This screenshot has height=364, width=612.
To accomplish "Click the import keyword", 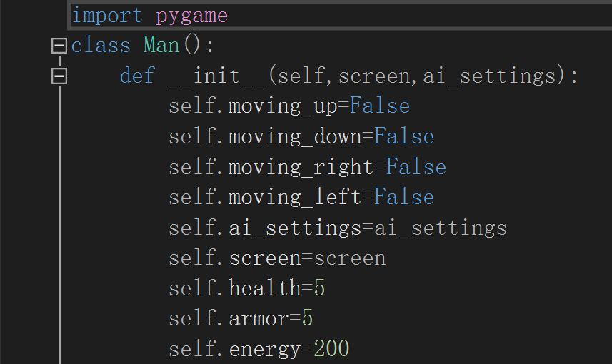I will [x=107, y=16].
